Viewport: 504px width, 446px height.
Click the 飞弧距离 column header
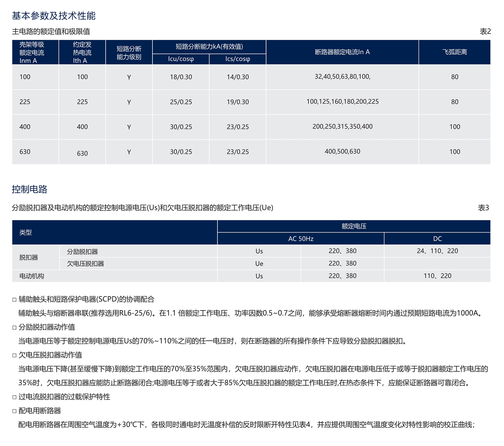pos(454,52)
